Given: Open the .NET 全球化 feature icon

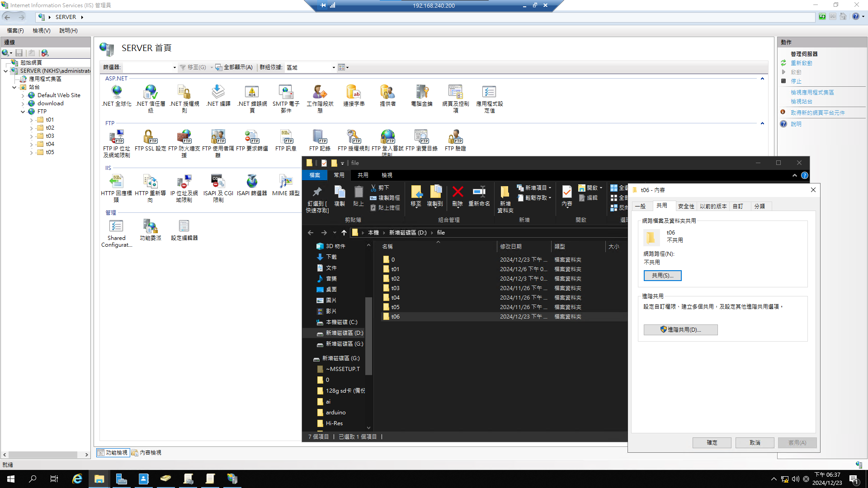Looking at the screenshot, I should point(117,96).
